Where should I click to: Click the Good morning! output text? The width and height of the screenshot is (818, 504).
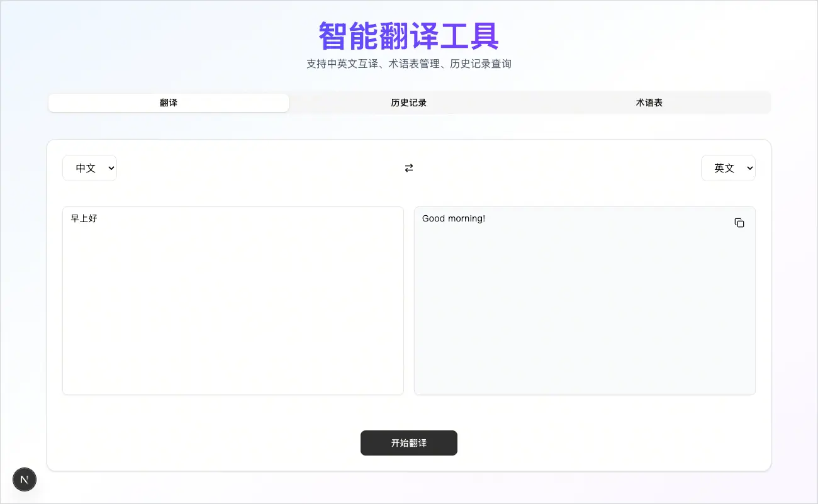click(454, 219)
